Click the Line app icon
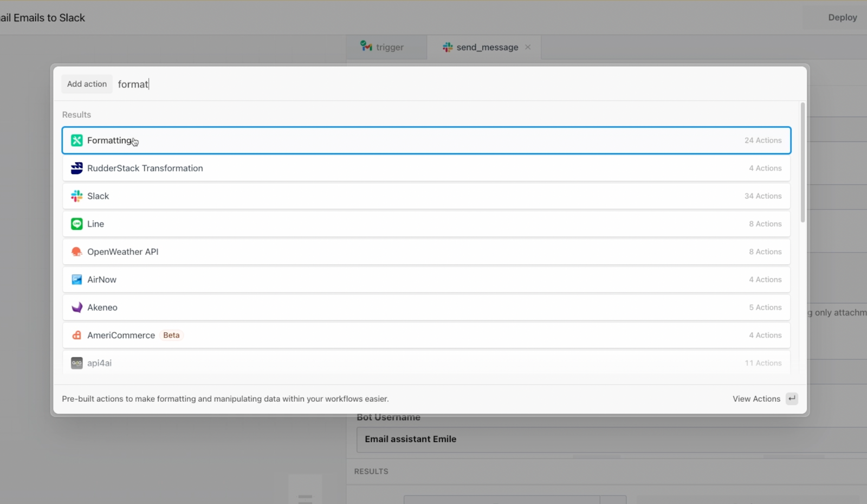867x504 pixels. pos(77,224)
